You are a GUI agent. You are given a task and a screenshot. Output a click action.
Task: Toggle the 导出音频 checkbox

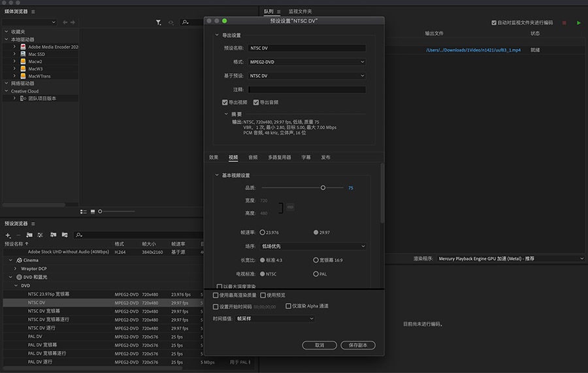tap(256, 103)
